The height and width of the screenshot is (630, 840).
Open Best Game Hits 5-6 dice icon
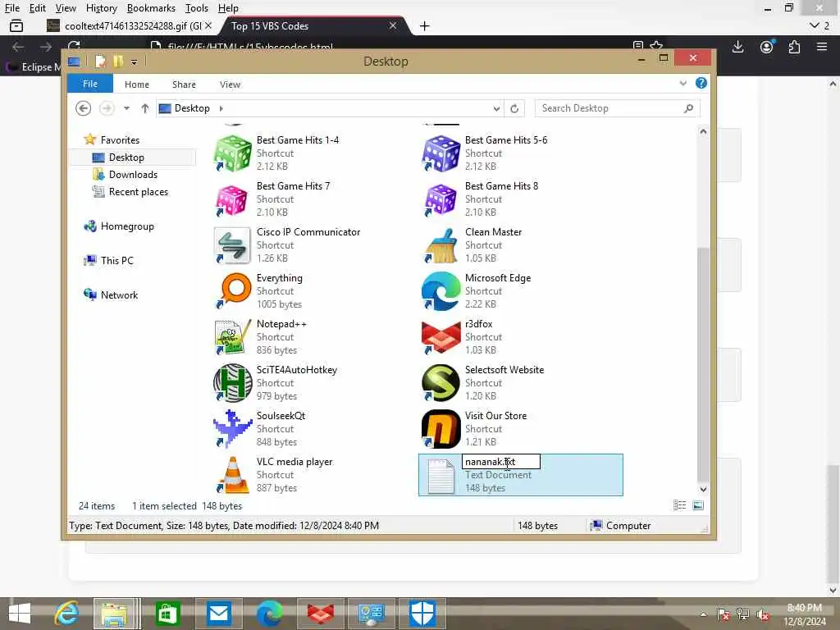point(441,153)
